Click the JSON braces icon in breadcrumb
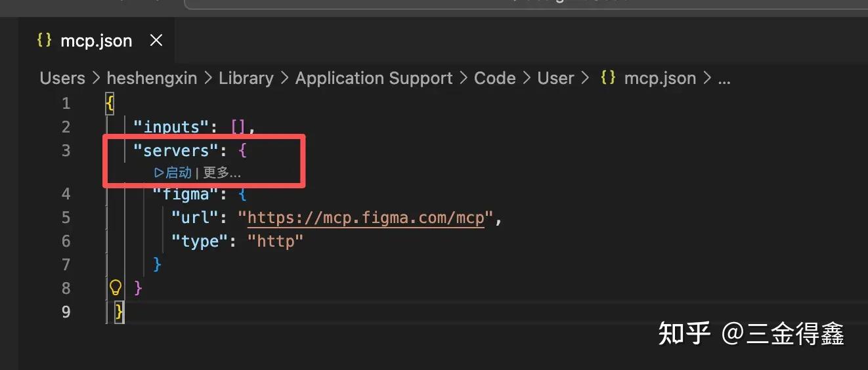 [x=609, y=77]
